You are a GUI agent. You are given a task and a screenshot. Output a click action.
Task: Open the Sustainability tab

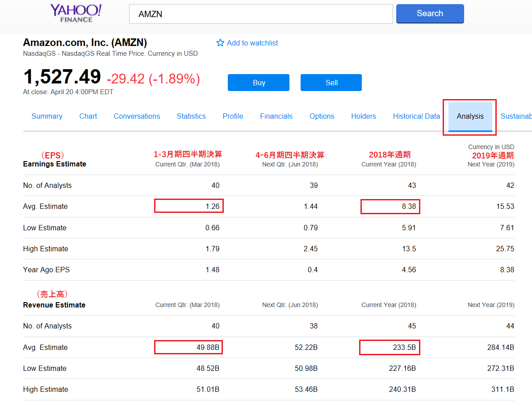point(516,116)
